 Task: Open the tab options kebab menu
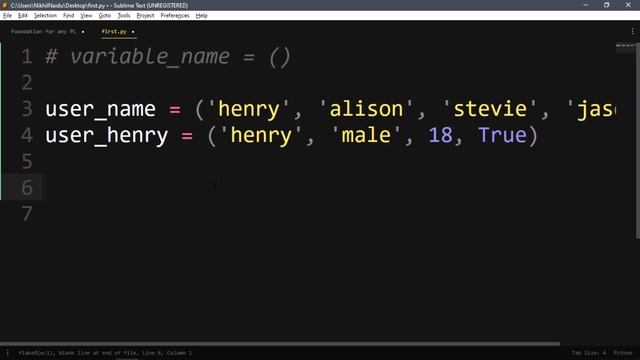pos(633,31)
